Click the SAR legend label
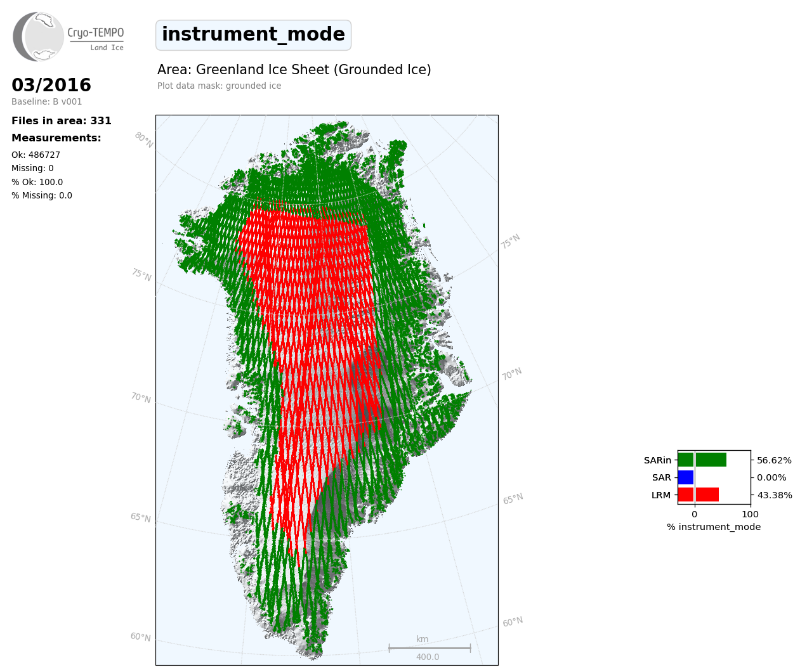Image resolution: width=807 pixels, height=672 pixels. point(662,478)
